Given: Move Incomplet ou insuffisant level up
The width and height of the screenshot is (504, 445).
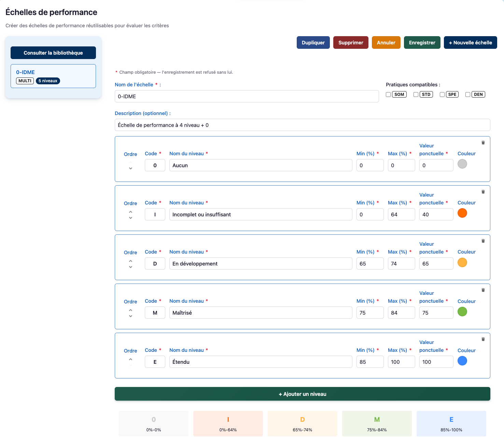Looking at the screenshot, I should coord(130,212).
